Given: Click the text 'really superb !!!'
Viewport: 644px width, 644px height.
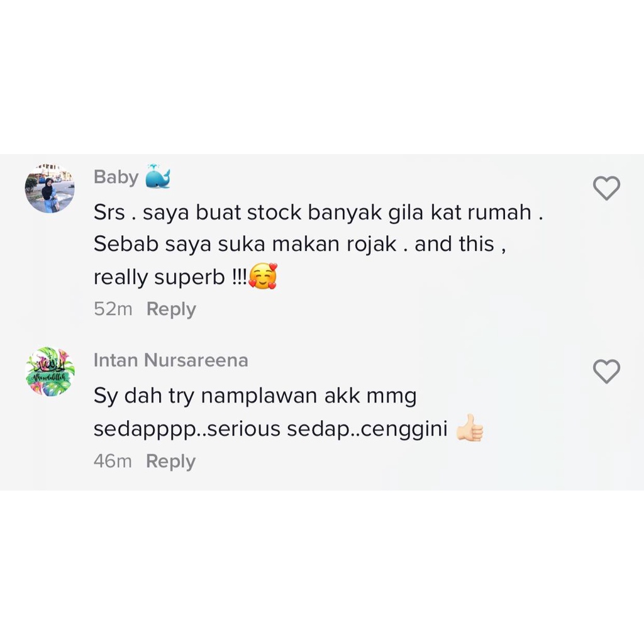Looking at the screenshot, I should coord(170,277).
